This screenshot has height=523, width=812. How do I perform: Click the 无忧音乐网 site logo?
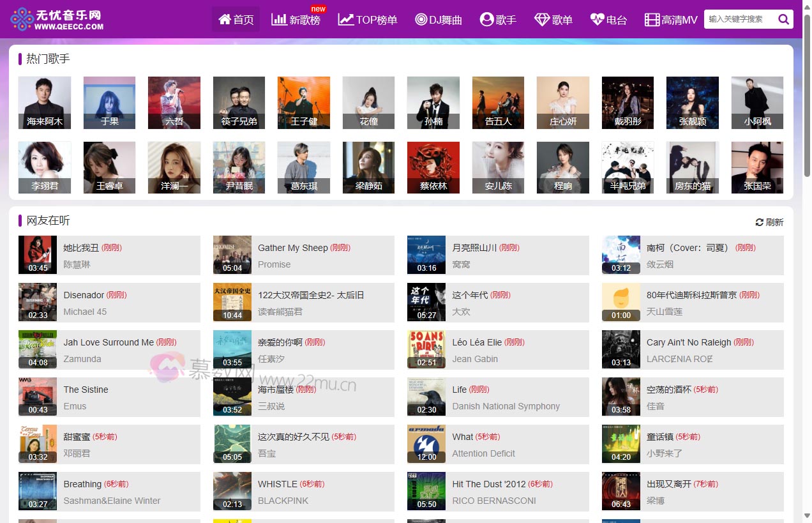click(57, 19)
